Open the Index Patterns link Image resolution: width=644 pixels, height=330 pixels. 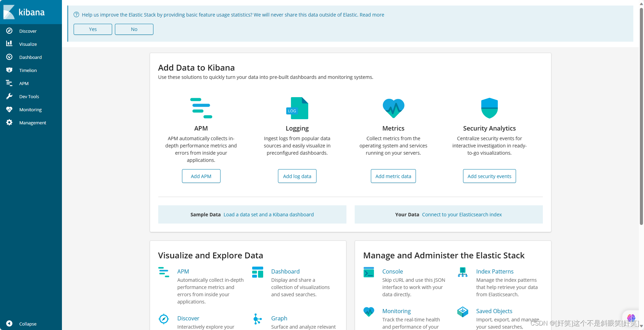[x=495, y=271]
